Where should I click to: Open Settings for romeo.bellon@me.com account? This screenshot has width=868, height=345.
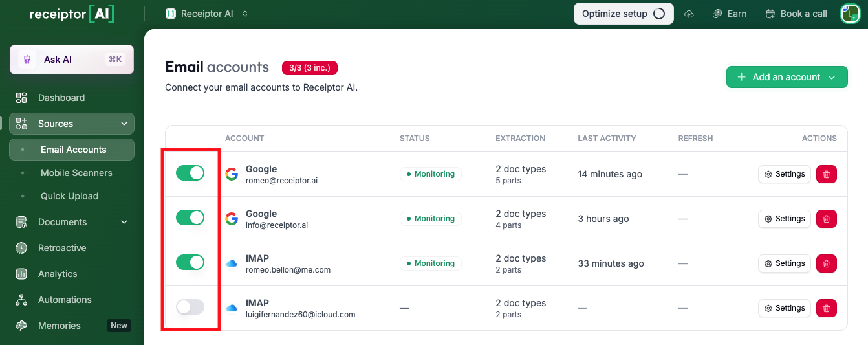(x=784, y=263)
